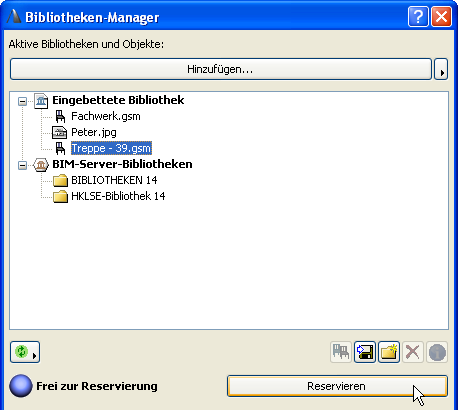Select the BIM-Server-Bibliotheken entry

(x=122, y=164)
